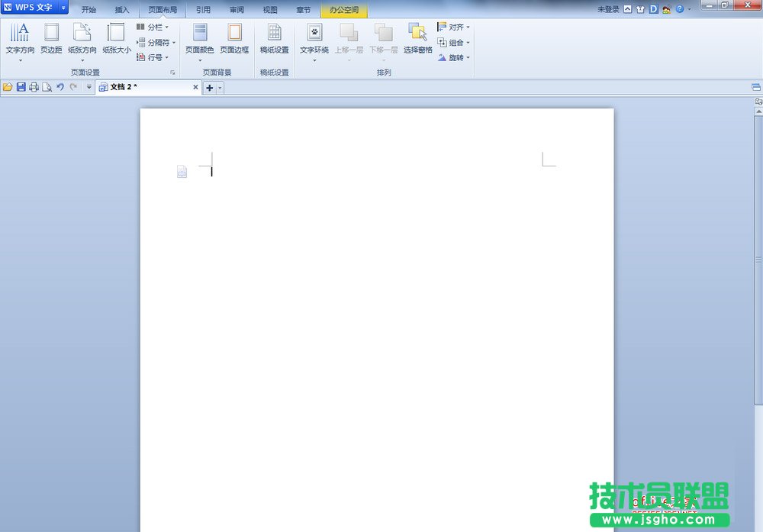Create a new document with the plus tab

[209, 88]
